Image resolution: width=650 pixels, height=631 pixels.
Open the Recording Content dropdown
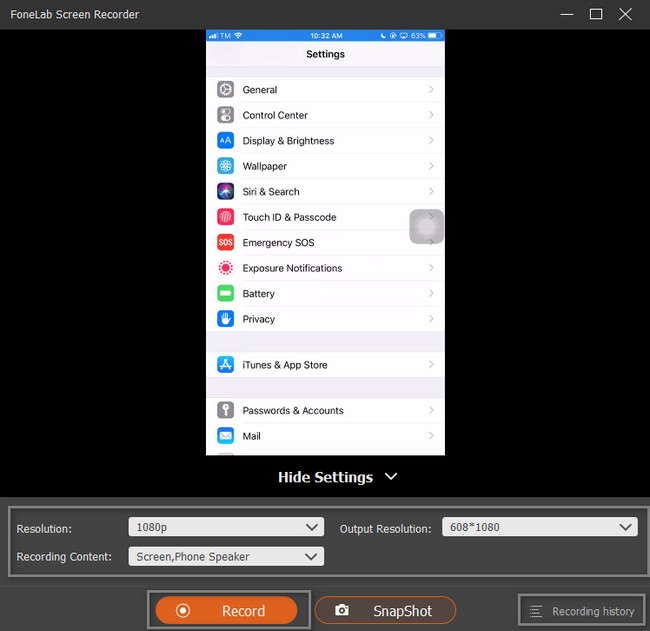(x=226, y=556)
